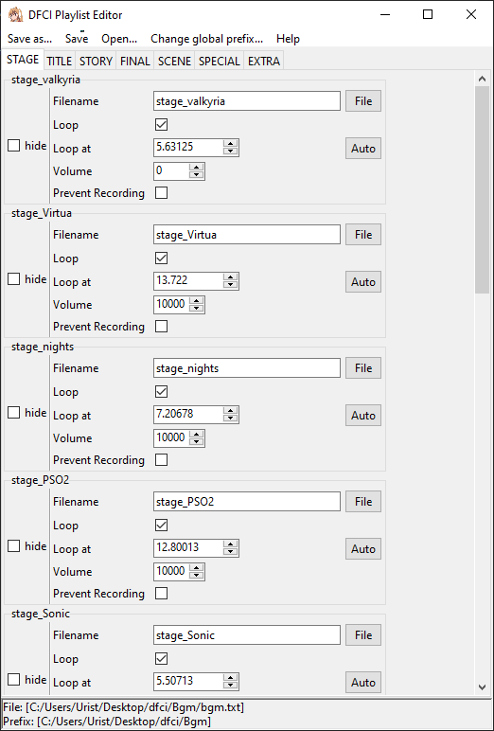Click the stage_PSO2 Filename field
The height and width of the screenshot is (731, 494).
[247, 502]
